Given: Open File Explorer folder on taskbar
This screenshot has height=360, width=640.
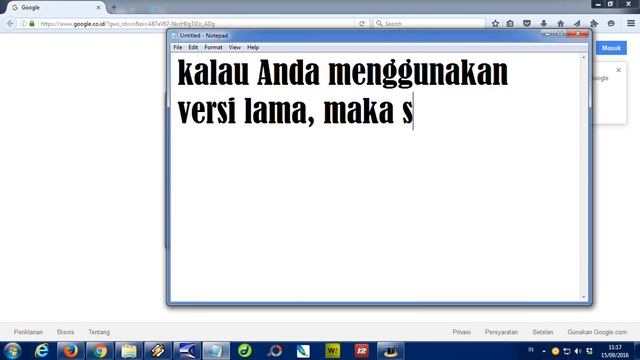Looking at the screenshot, I should pos(129,351).
